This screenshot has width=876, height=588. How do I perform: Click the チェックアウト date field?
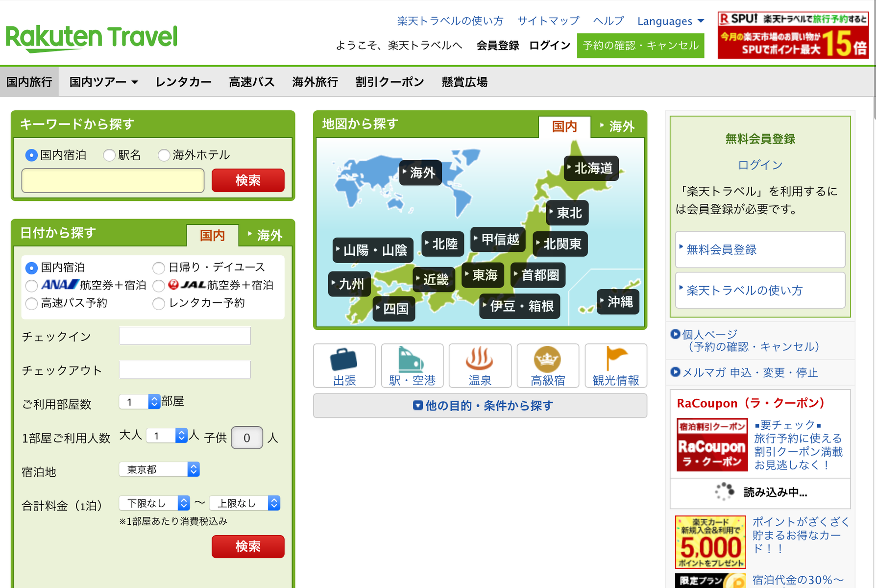(x=185, y=369)
